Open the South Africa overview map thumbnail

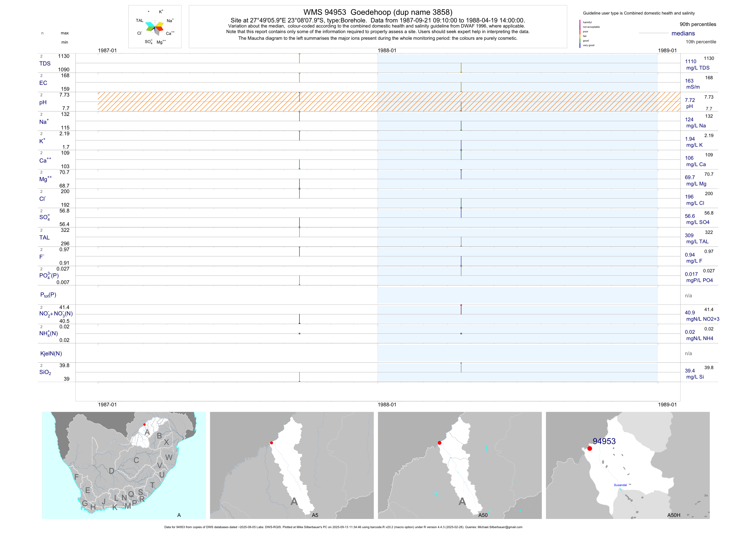[x=123, y=465]
